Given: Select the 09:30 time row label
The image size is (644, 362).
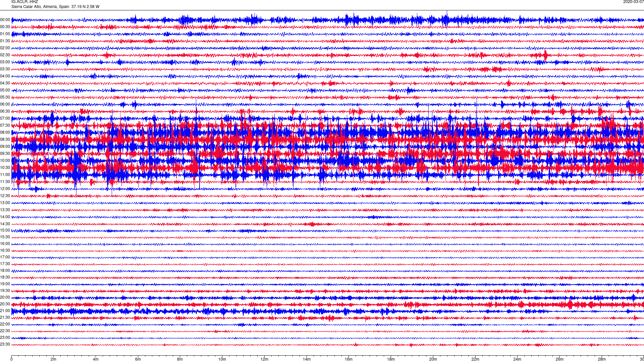Looking at the screenshot, I should click(x=5, y=154).
